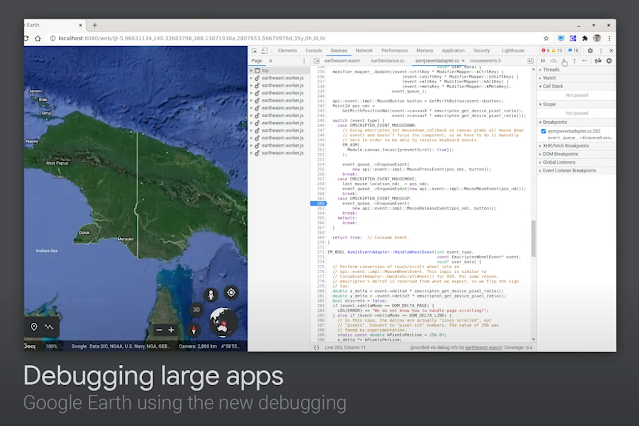The width and height of the screenshot is (639, 426).
Task: Click the red compass in Google Earth
Action: 194,329
